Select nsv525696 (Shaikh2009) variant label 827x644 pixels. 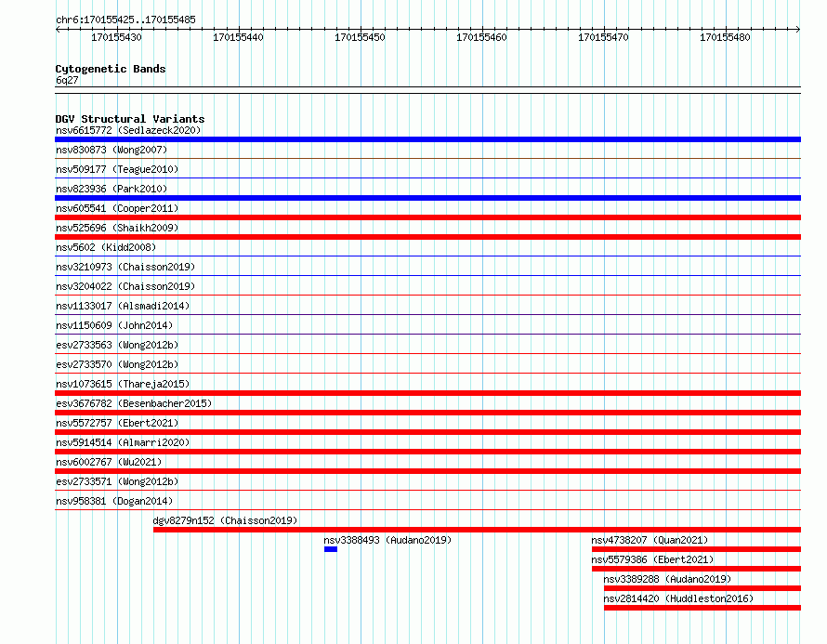[117, 228]
